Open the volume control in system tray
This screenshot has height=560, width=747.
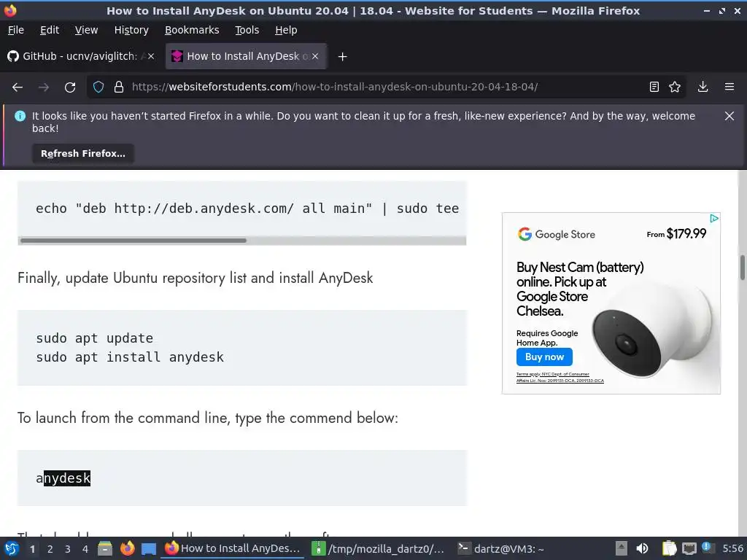click(x=642, y=548)
